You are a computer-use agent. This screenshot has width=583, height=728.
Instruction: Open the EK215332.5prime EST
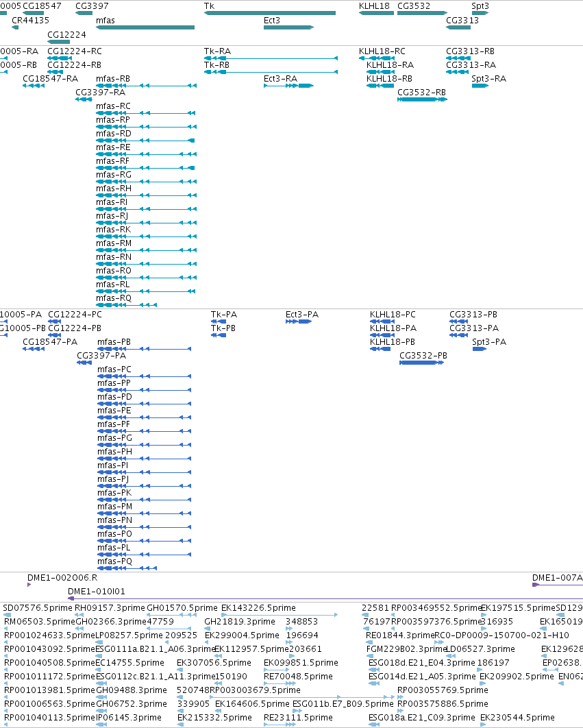(x=181, y=725)
